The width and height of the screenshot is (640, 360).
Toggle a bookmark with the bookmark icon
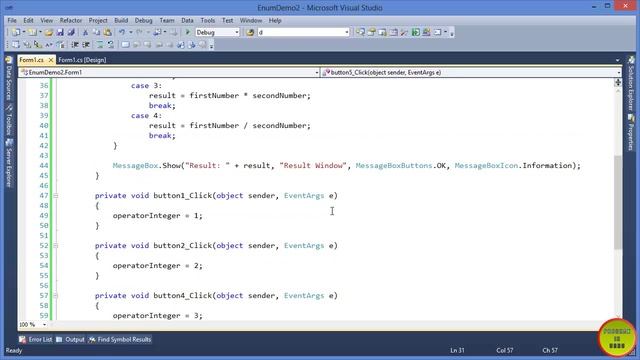coord(125,45)
